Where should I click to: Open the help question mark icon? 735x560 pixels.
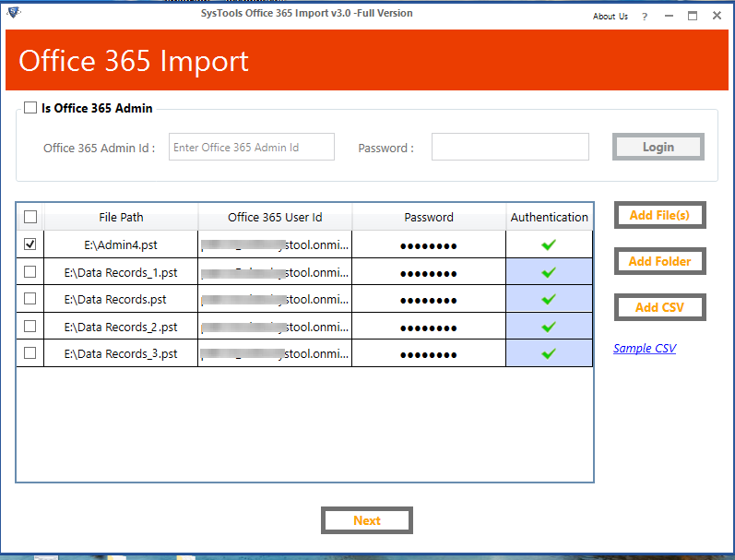click(645, 17)
